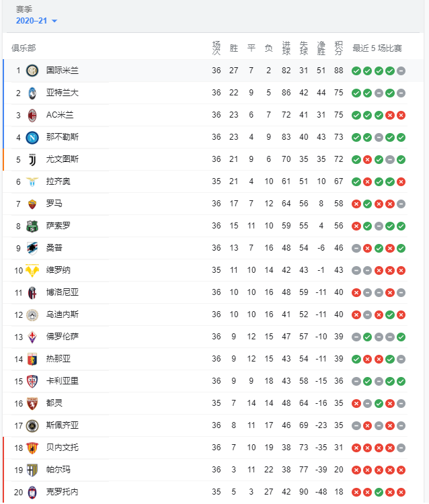This screenshot has width=429, height=504.
Task: Click 国际米兰's most recent draw indicator
Action: point(401,71)
